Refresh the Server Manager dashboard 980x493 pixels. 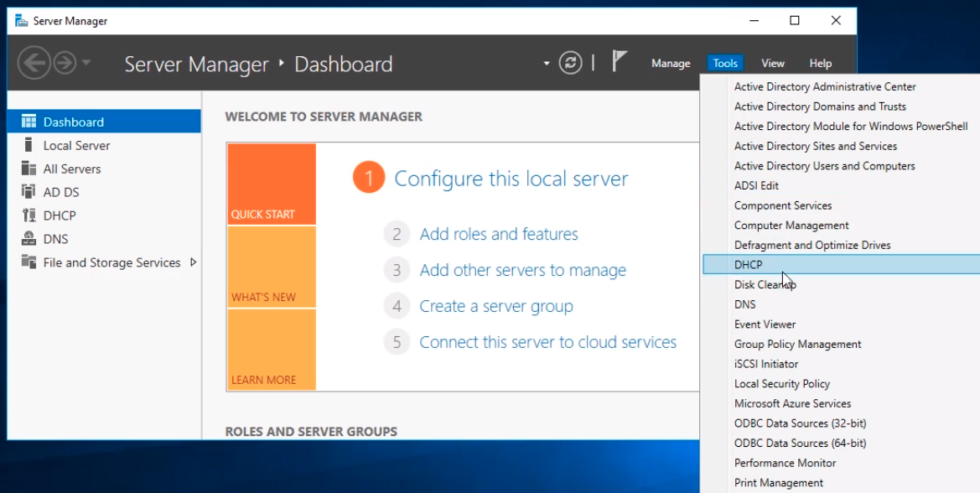click(571, 63)
